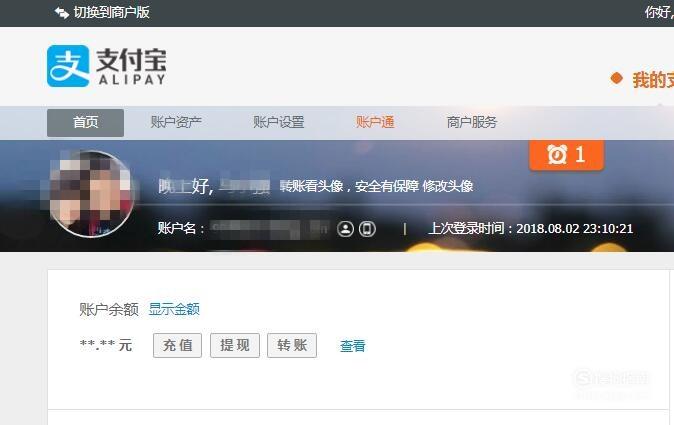674x425 pixels.
Task: Click the 充值 button
Action: pyautogui.click(x=178, y=345)
